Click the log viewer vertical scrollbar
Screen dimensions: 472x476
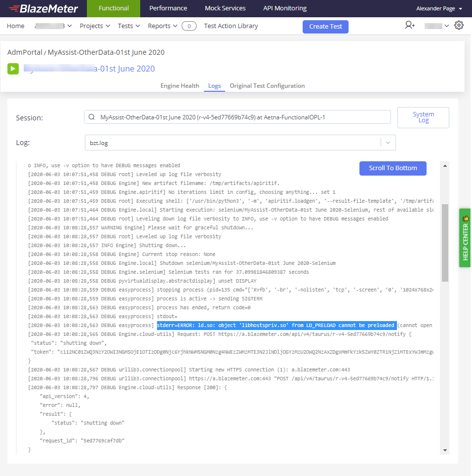tap(445, 242)
